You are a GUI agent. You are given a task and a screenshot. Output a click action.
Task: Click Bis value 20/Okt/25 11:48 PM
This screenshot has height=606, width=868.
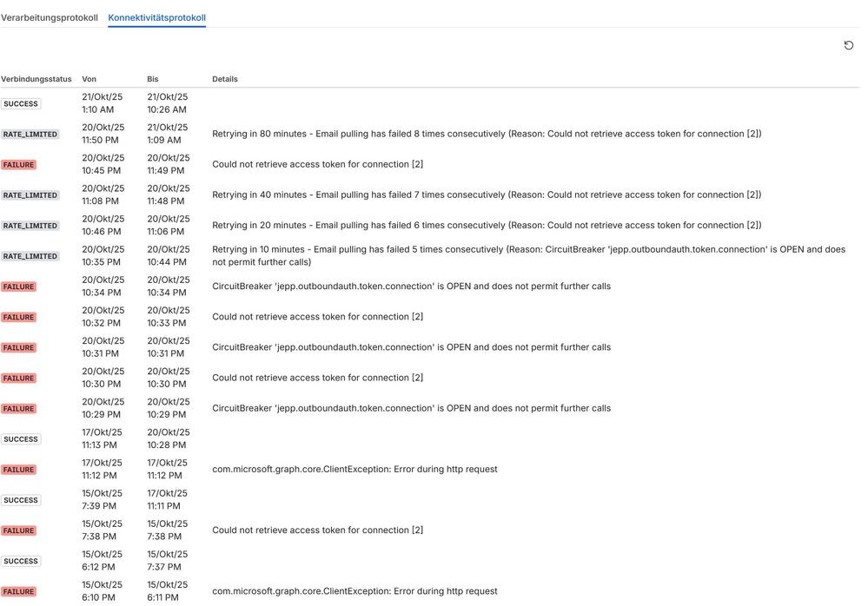tap(169, 194)
